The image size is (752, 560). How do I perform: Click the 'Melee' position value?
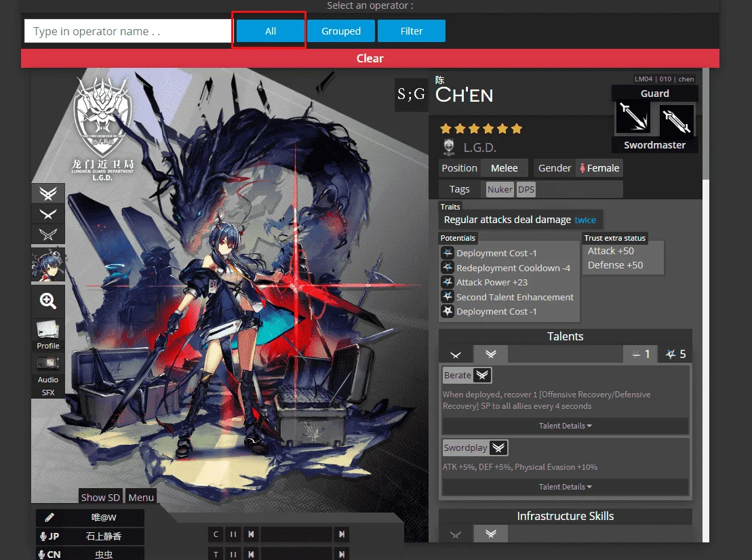point(504,168)
